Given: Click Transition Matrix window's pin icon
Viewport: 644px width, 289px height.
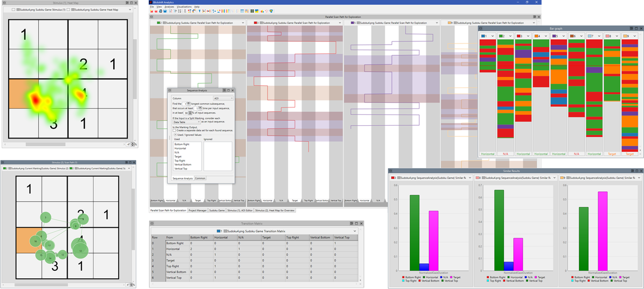Looking at the screenshot, I should click(352, 223).
